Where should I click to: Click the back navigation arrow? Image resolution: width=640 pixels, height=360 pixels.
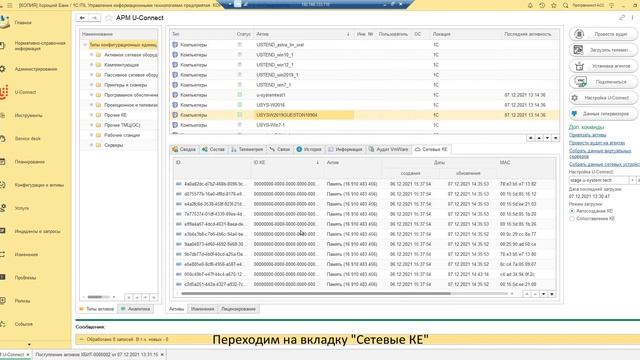click(x=82, y=18)
